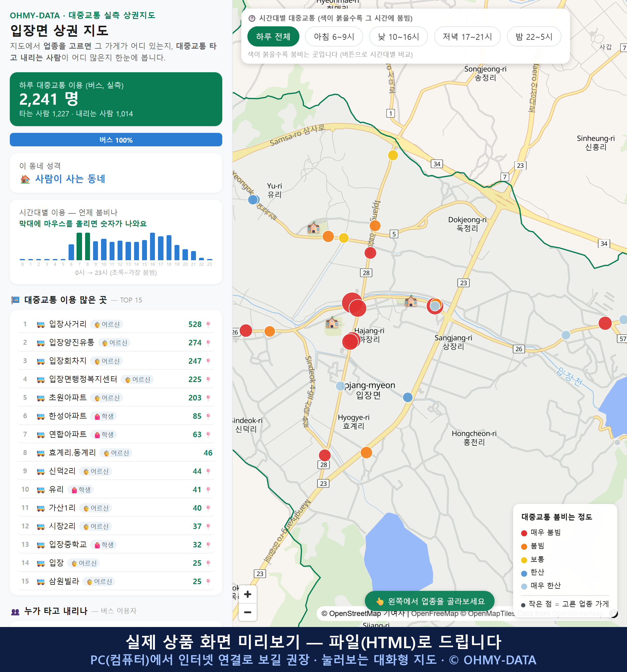This screenshot has height=672, width=627.
Task: Click the school icon left of Hajang-ri label
Action: tap(332, 322)
